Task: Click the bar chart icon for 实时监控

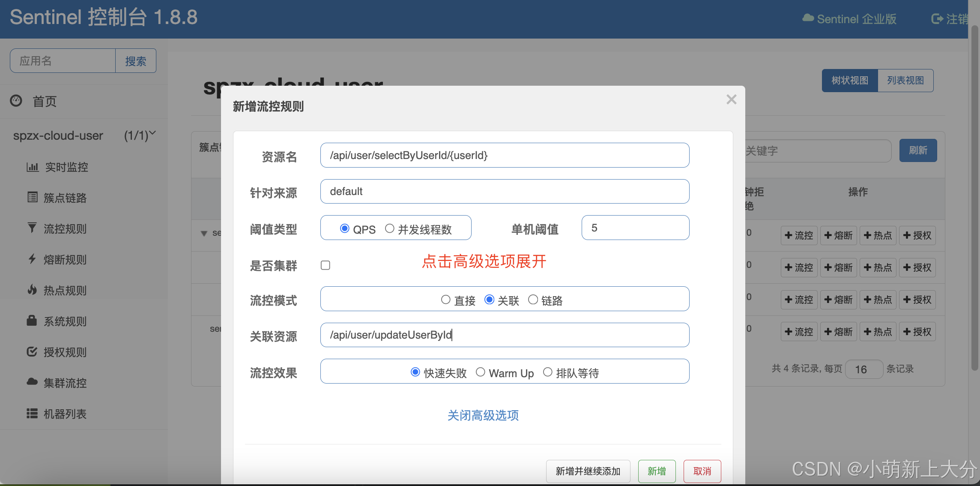Action: coord(33,167)
